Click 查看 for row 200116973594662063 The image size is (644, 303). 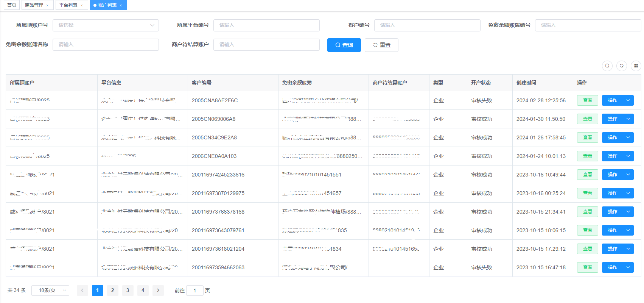[588, 267]
